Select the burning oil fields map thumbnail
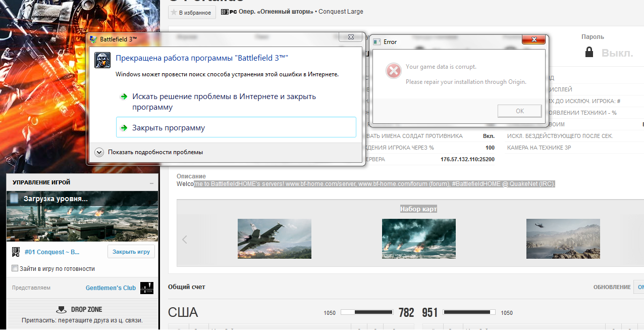The width and height of the screenshot is (644, 330). (419, 239)
